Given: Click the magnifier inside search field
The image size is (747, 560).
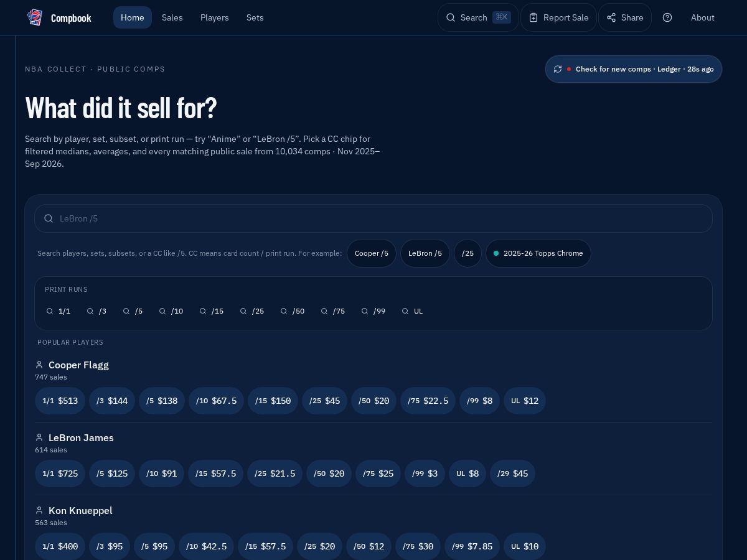Looking at the screenshot, I should point(49,218).
